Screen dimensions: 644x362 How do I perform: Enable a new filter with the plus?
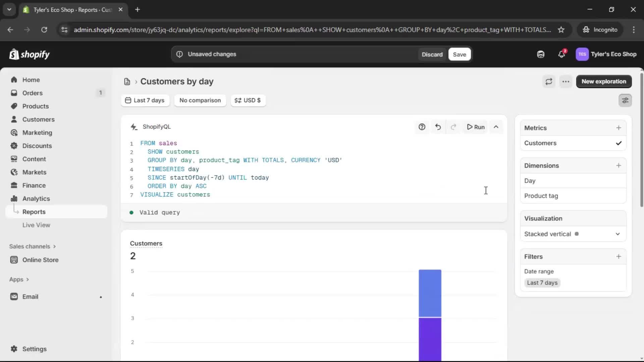[619, 256]
